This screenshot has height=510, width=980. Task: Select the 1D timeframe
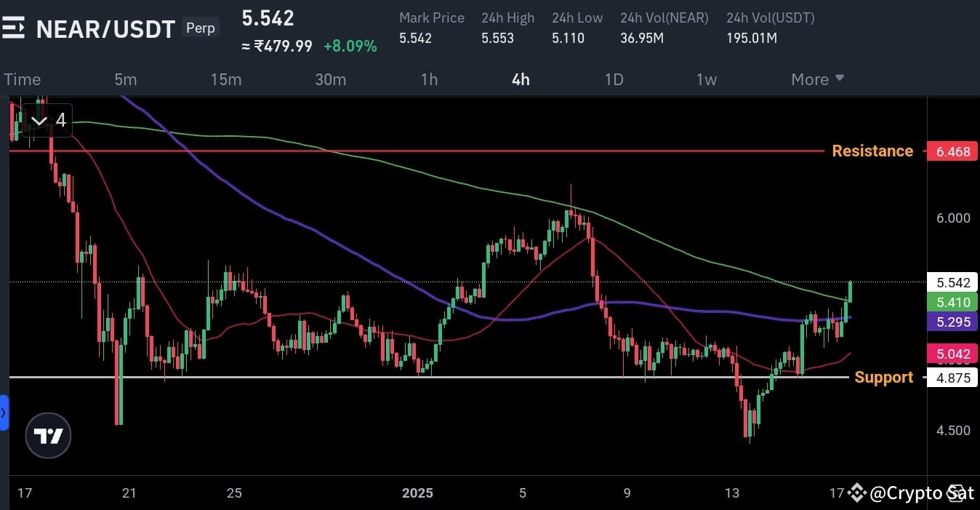(614, 79)
